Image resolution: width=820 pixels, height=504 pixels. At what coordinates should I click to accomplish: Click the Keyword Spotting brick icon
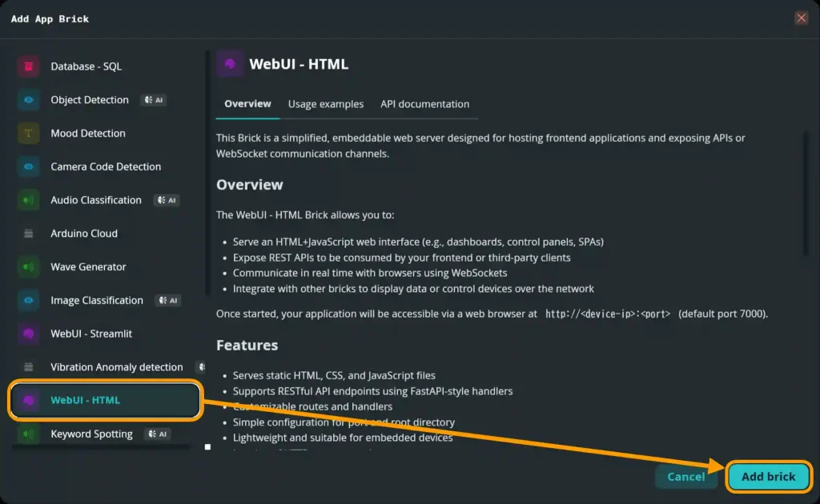point(29,434)
